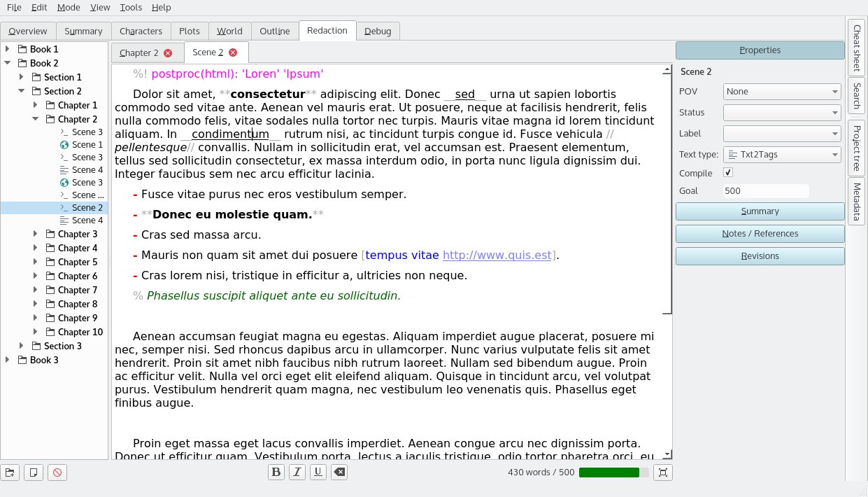Open the Overview tab
Image resolution: width=868 pixels, height=497 pixels.
pos(28,31)
